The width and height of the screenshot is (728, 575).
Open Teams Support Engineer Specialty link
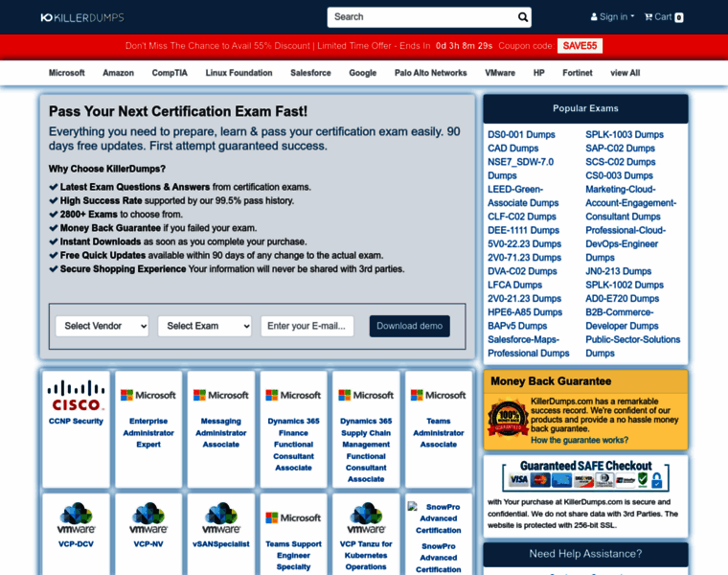(x=293, y=556)
